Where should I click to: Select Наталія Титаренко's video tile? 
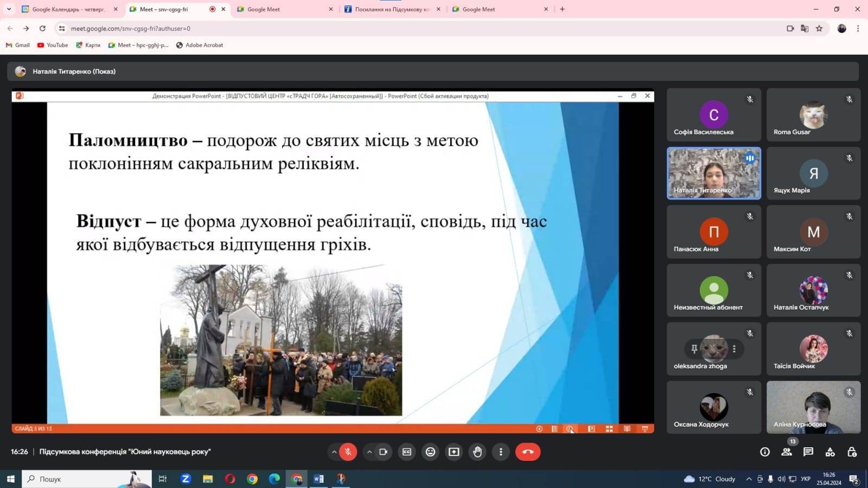point(713,173)
